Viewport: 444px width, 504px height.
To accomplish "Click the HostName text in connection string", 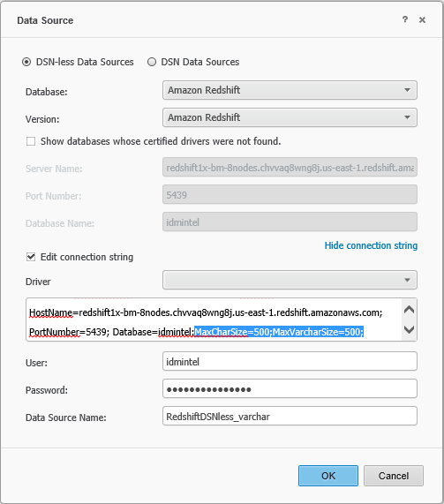I will (51, 312).
